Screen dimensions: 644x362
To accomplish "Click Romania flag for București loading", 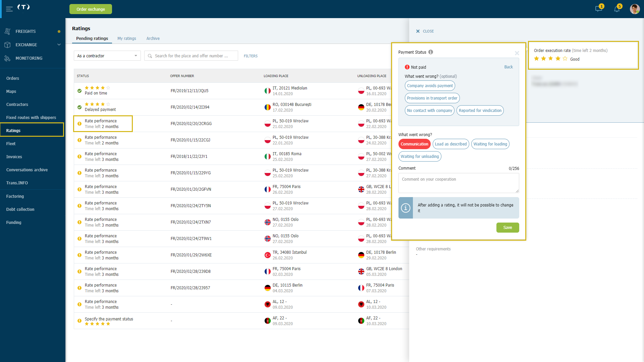I will click(x=267, y=107).
